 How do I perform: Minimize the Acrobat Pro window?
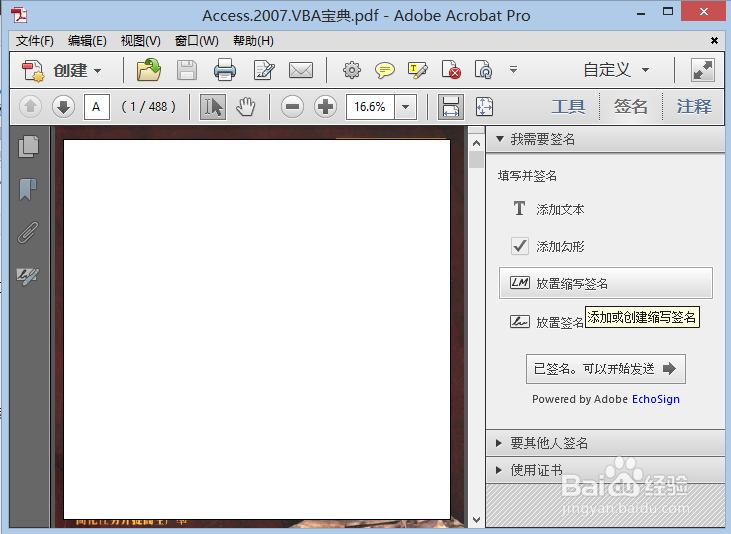pyautogui.click(x=641, y=14)
